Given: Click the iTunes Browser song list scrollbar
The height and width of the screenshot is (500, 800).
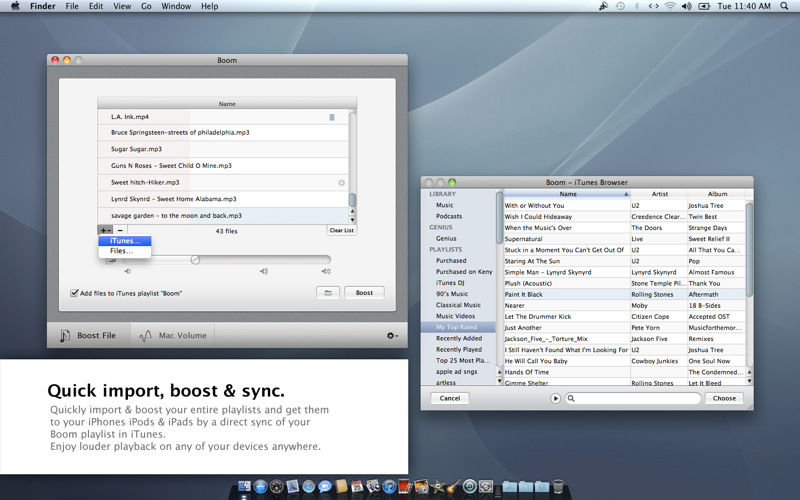Looking at the screenshot, I should click(749, 249).
